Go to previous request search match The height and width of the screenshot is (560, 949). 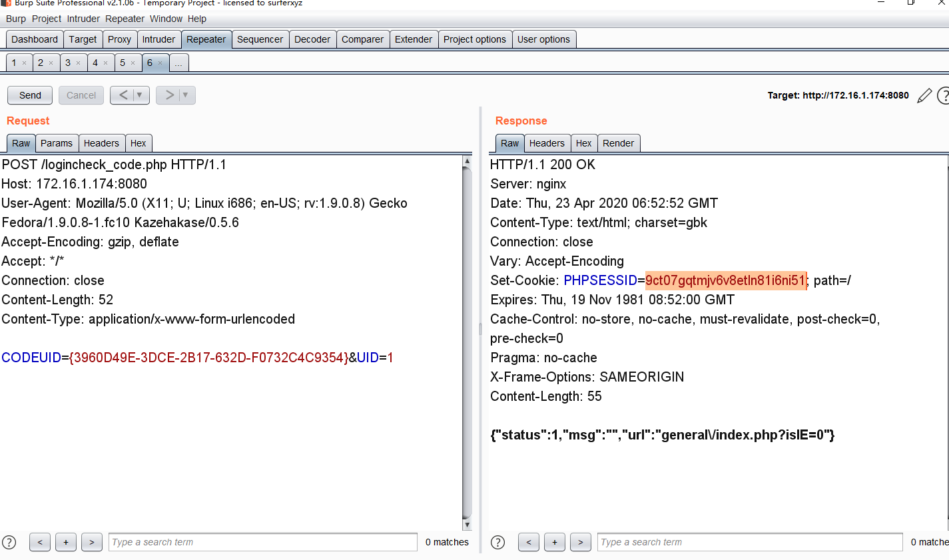point(40,542)
